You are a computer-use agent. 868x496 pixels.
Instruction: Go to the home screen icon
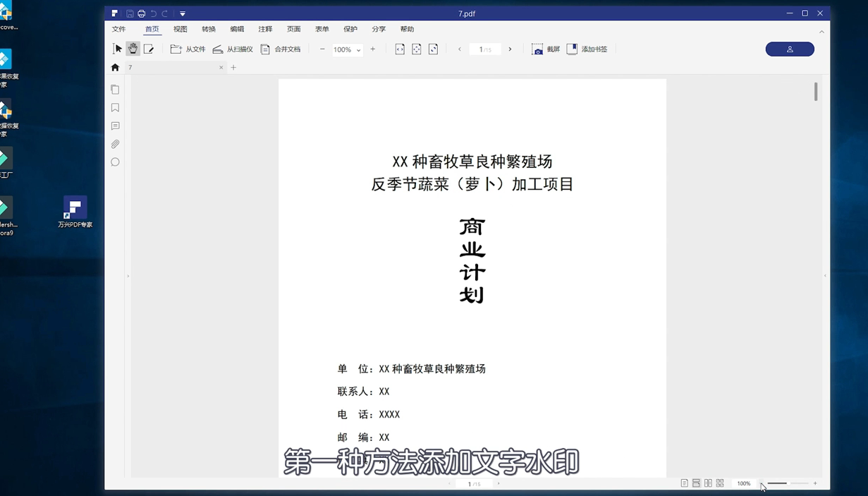coord(115,68)
